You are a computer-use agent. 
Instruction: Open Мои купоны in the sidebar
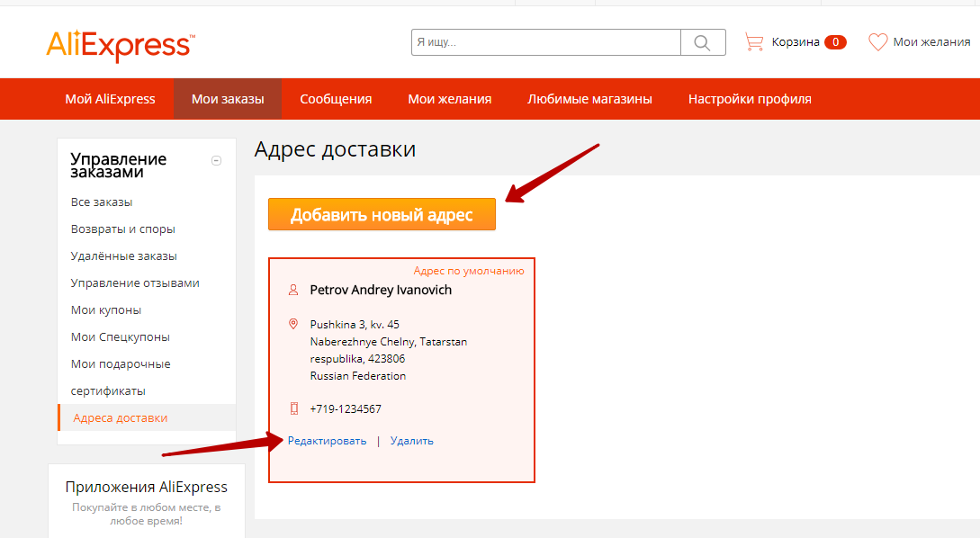[105, 309]
